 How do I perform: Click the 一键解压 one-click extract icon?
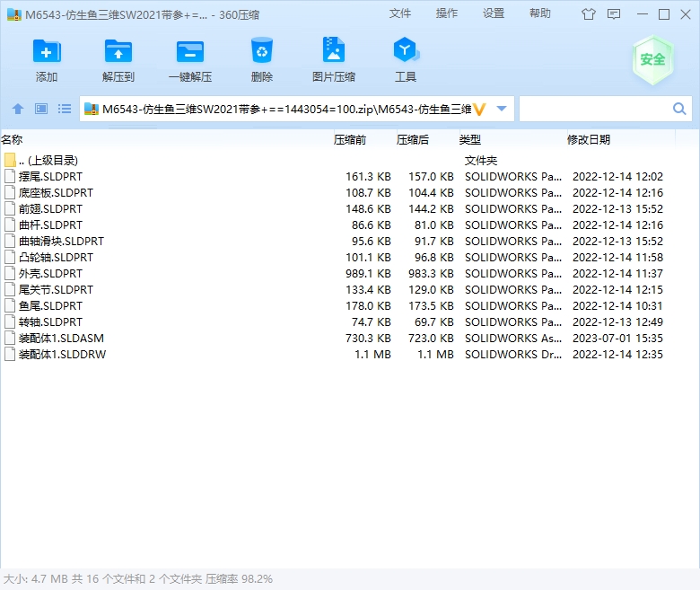190,51
